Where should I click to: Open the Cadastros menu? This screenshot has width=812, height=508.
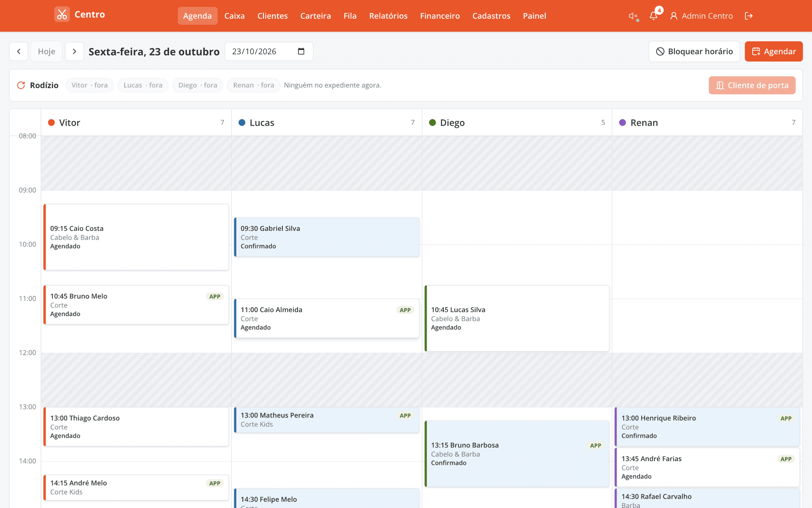pos(491,16)
